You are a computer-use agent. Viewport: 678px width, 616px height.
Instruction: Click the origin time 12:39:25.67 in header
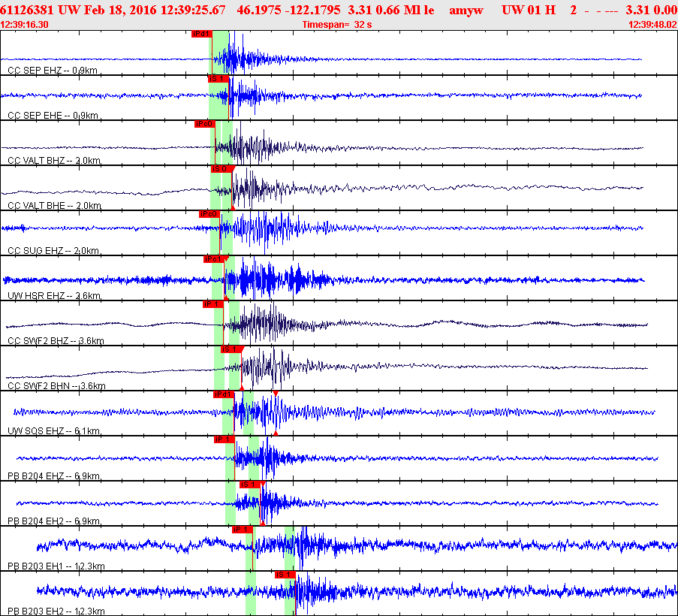(193, 10)
